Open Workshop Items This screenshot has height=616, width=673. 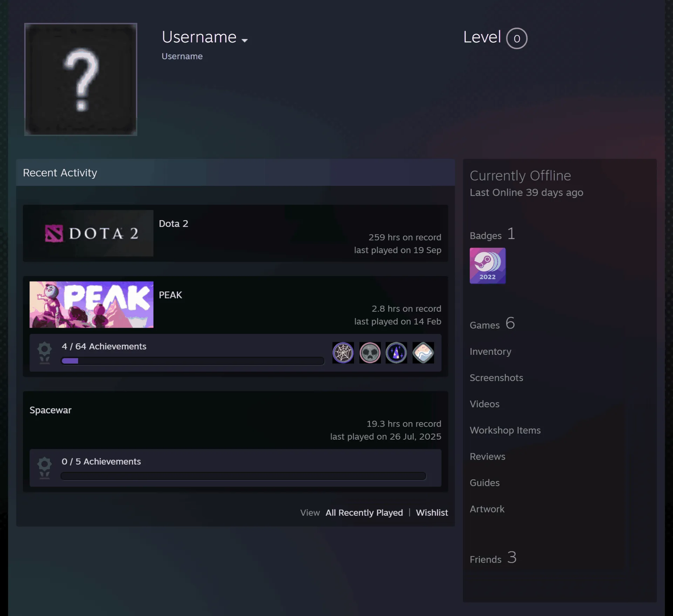click(505, 430)
